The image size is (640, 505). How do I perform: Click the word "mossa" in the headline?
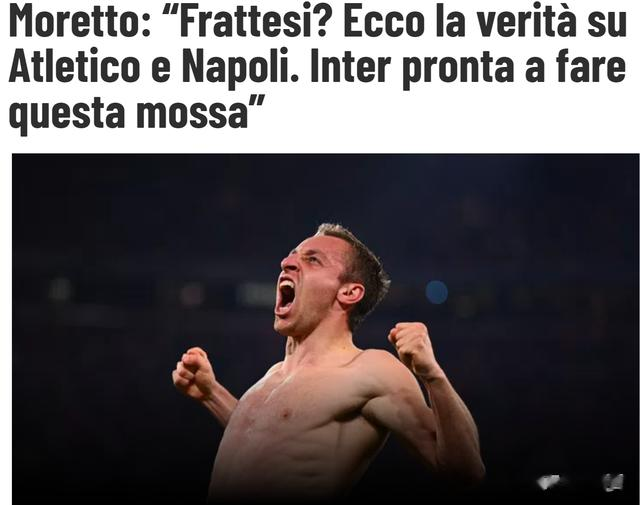(191, 113)
